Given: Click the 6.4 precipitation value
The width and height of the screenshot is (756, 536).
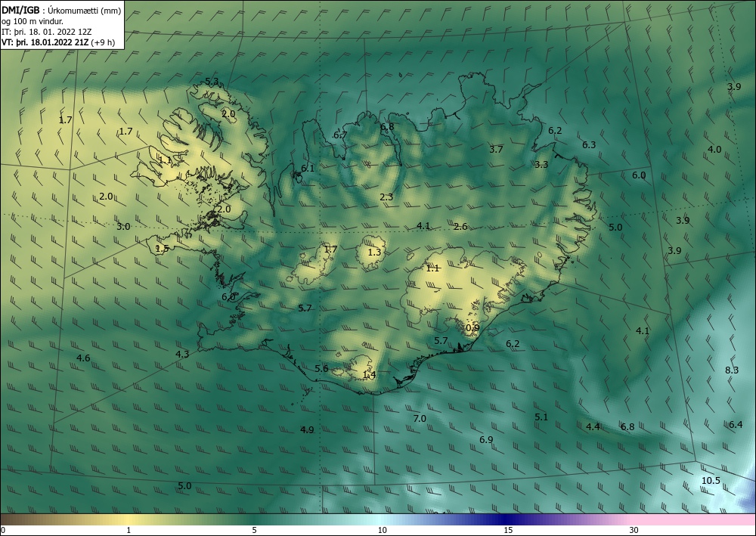Looking at the screenshot, I should tap(736, 425).
